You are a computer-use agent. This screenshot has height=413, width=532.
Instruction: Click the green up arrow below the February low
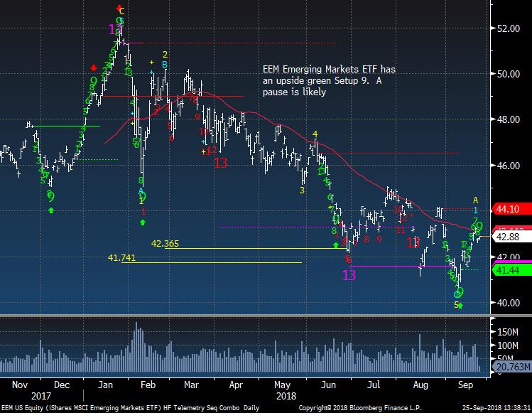point(143,222)
